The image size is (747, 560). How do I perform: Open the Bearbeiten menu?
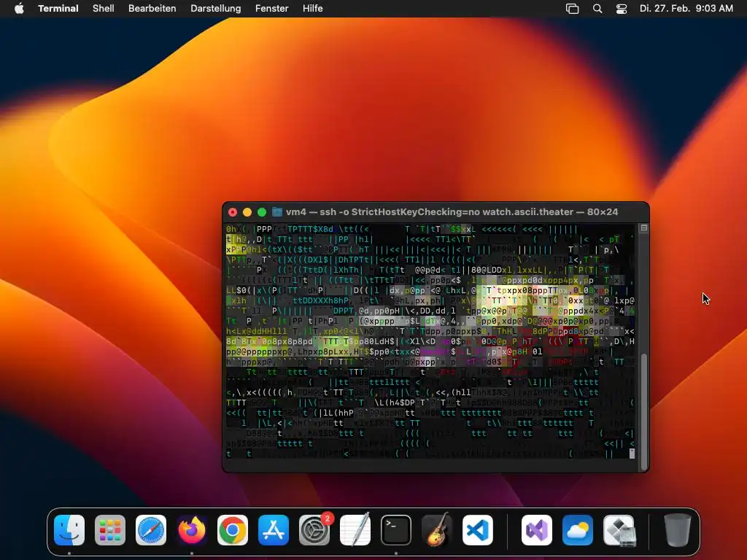tap(152, 9)
